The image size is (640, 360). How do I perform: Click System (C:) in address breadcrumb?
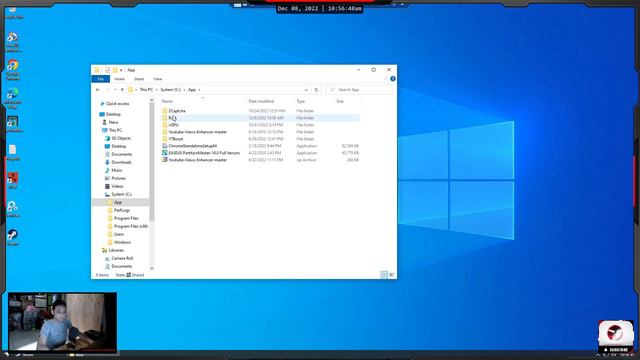(x=170, y=90)
